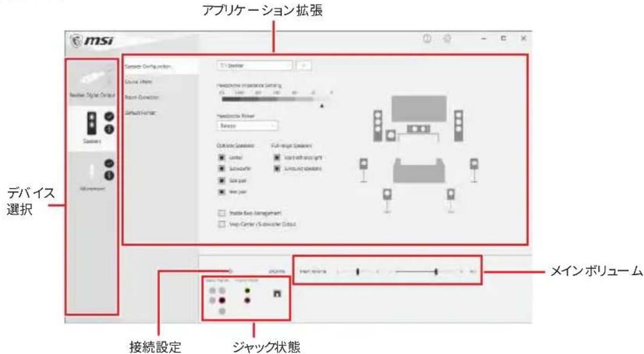The height and width of the screenshot is (354, 644).
Task: Test the front left speaker in diagram
Action: point(378,126)
